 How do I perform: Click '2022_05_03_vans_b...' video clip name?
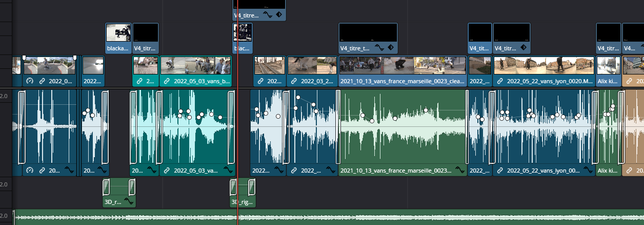[202, 81]
